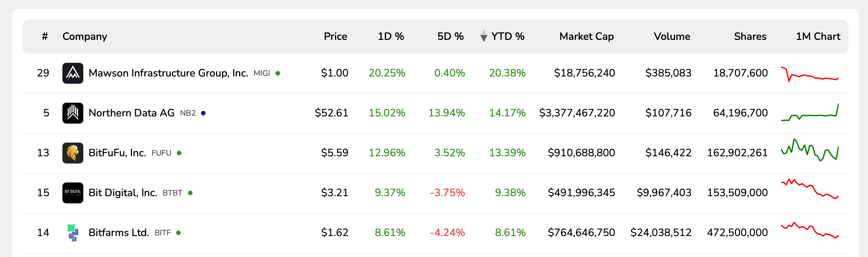Screen dimensions: 868x257
Task: Click the Shares column header
Action: 750,36
